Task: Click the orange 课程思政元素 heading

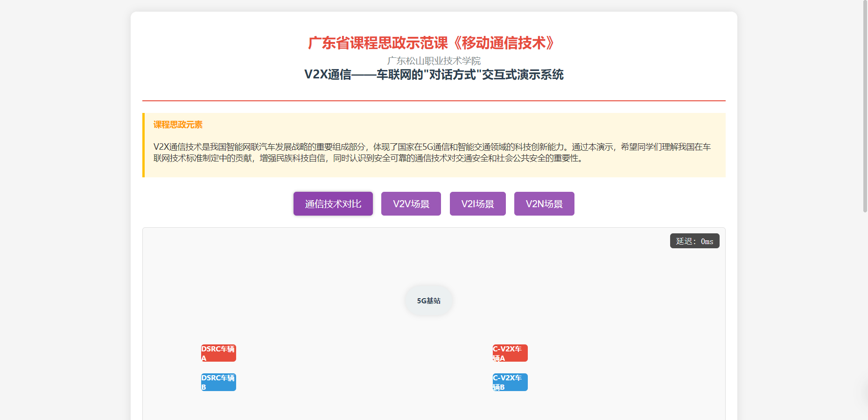Action: point(178,125)
